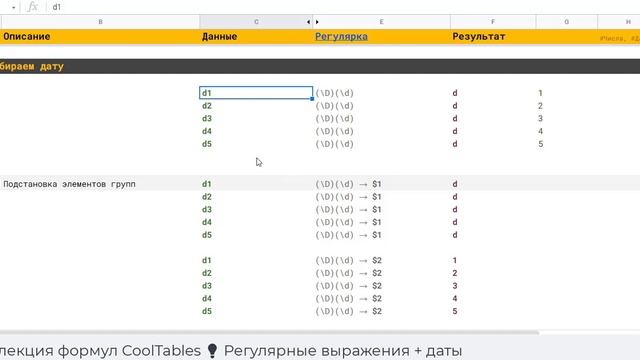This screenshot has width=640, height=360.
Task: Click d4 in the → $2 group
Action: [207, 298]
